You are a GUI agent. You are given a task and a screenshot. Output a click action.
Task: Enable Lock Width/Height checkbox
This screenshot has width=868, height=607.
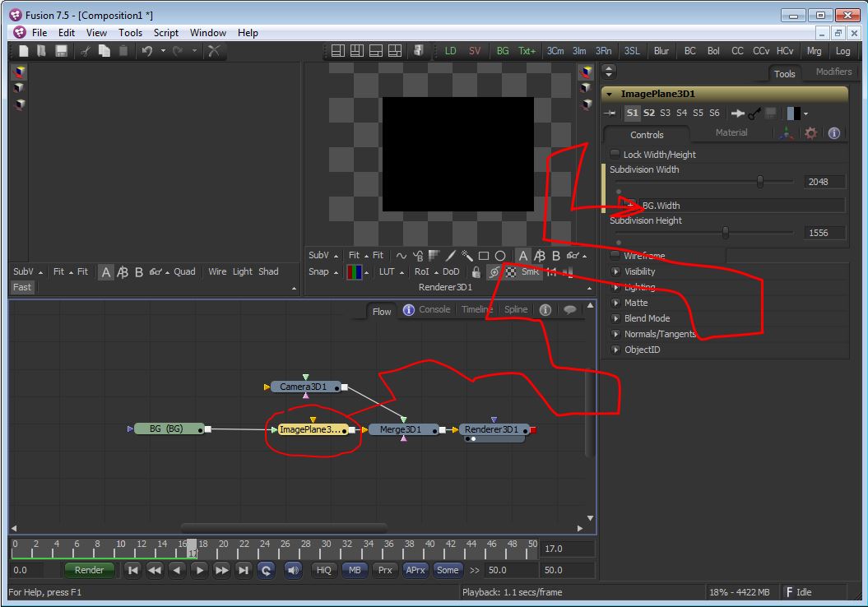tap(615, 154)
